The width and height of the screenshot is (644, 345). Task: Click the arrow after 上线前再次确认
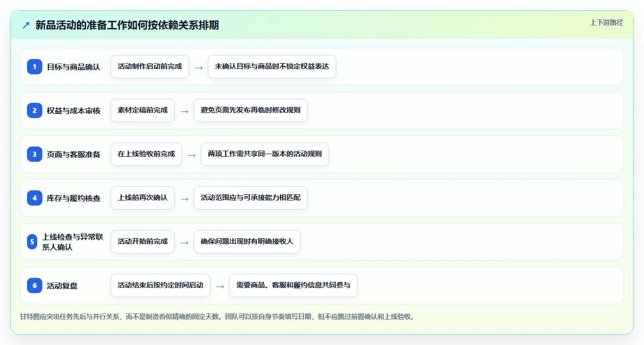[x=184, y=198]
